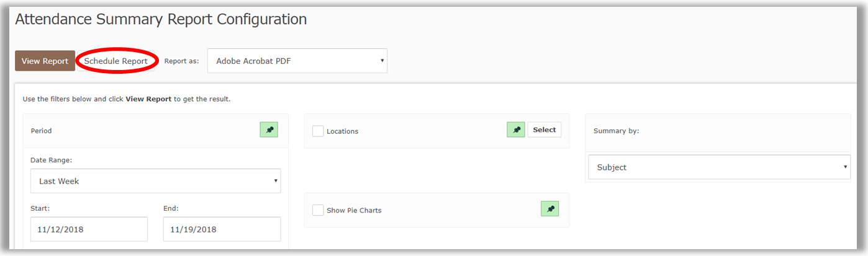
Task: Click the Locations label text
Action: [342, 131]
